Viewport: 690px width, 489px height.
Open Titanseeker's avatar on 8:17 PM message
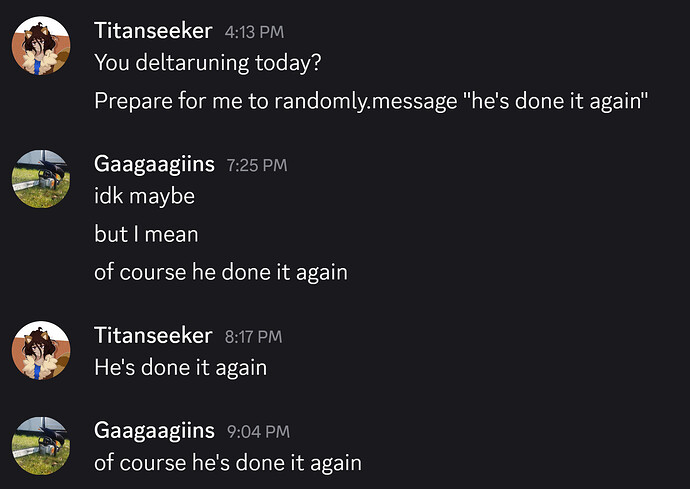[41, 350]
